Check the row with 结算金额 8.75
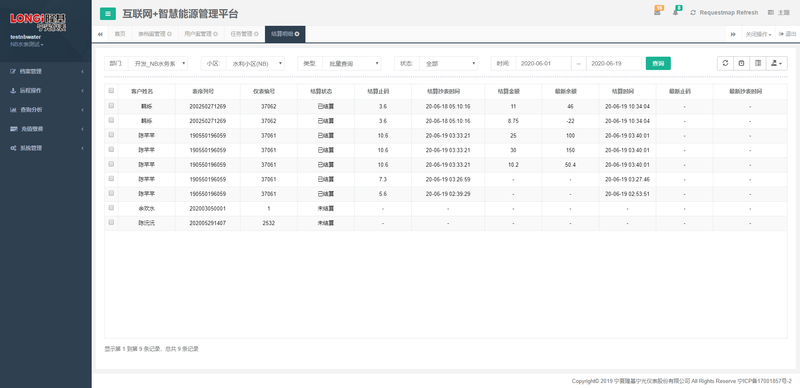Screen dimensions: 800x388 click(111, 120)
